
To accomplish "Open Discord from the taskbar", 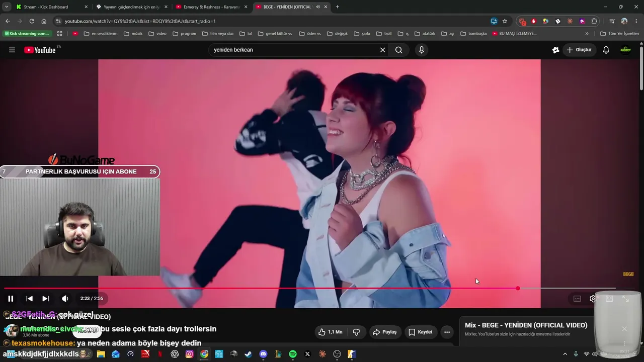I will pyautogui.click(x=263, y=354).
